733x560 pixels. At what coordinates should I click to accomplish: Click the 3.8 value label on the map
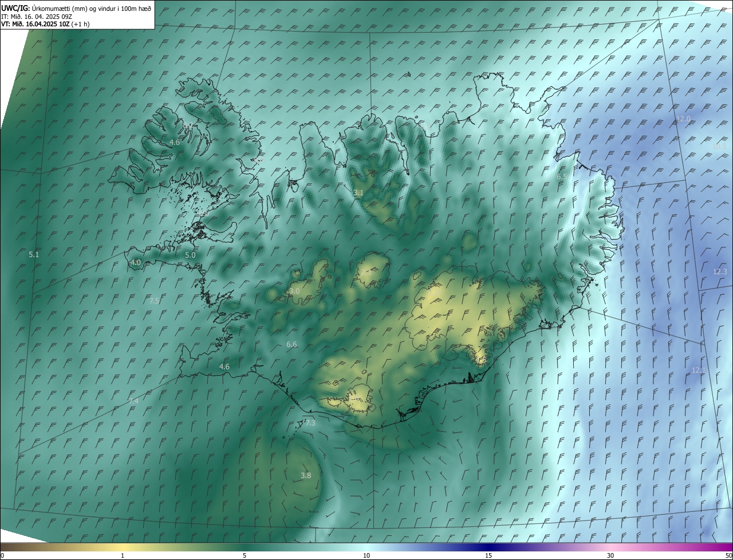click(306, 475)
